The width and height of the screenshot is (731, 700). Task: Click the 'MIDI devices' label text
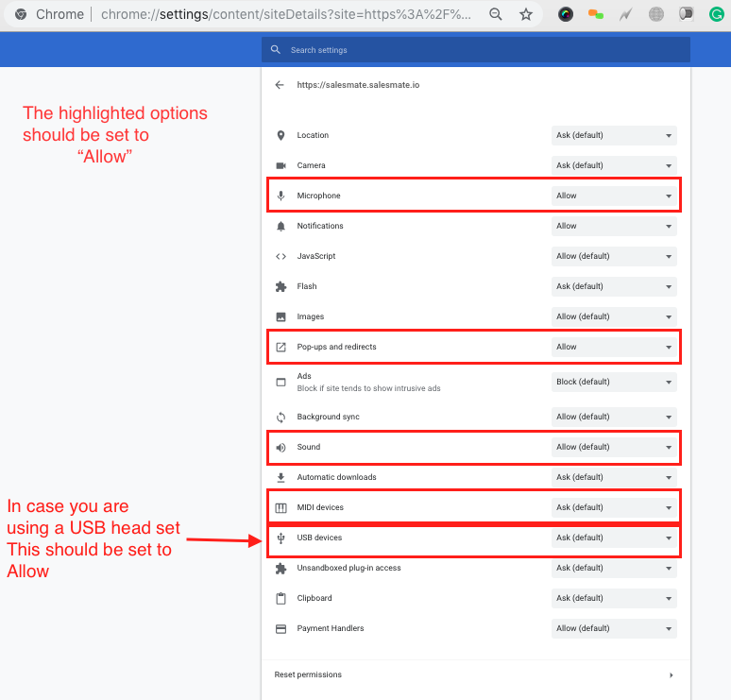pyautogui.click(x=320, y=507)
